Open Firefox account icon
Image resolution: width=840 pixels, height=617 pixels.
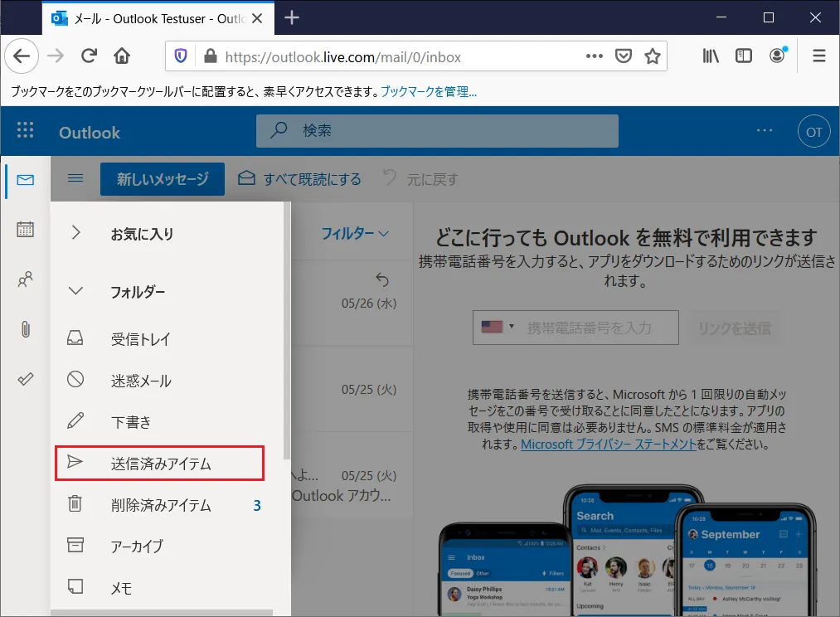click(777, 56)
